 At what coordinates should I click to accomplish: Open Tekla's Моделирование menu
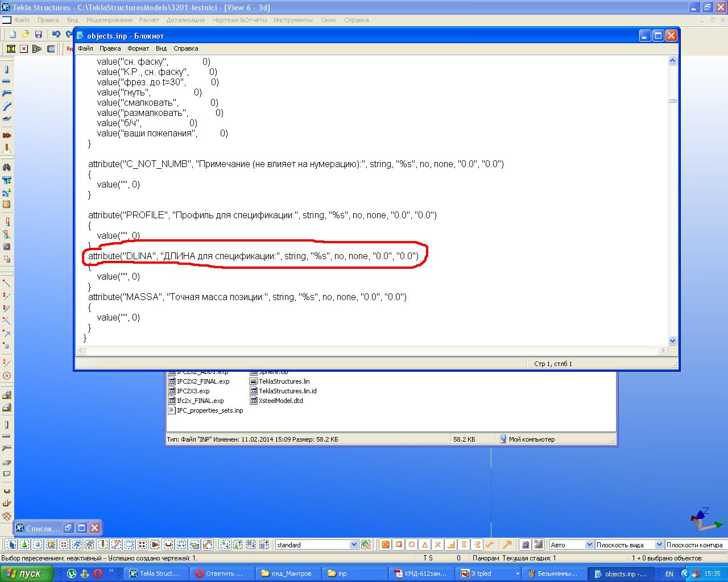pyautogui.click(x=109, y=20)
